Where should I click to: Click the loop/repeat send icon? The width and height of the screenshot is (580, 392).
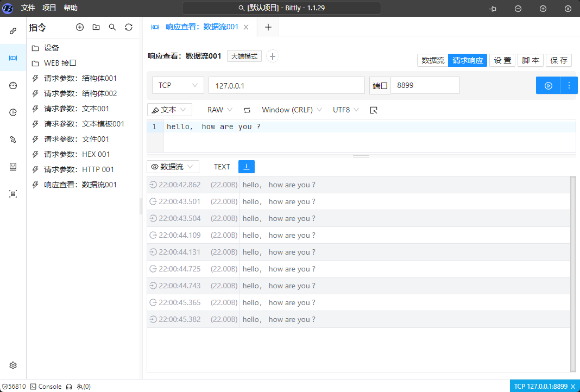[x=247, y=110]
